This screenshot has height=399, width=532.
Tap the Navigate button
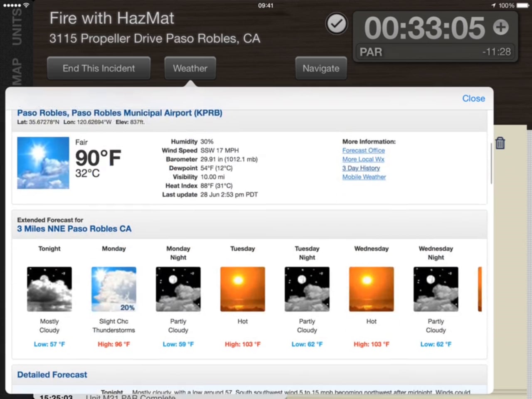tap(321, 68)
